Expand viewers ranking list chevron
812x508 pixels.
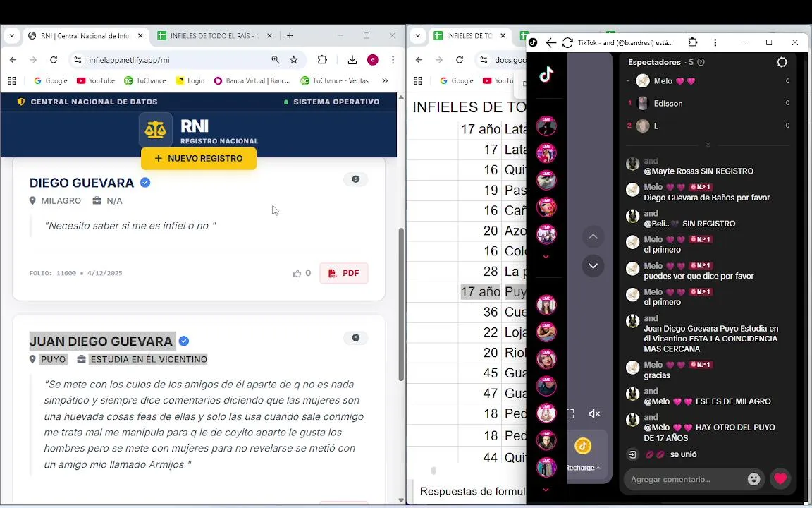point(708,145)
